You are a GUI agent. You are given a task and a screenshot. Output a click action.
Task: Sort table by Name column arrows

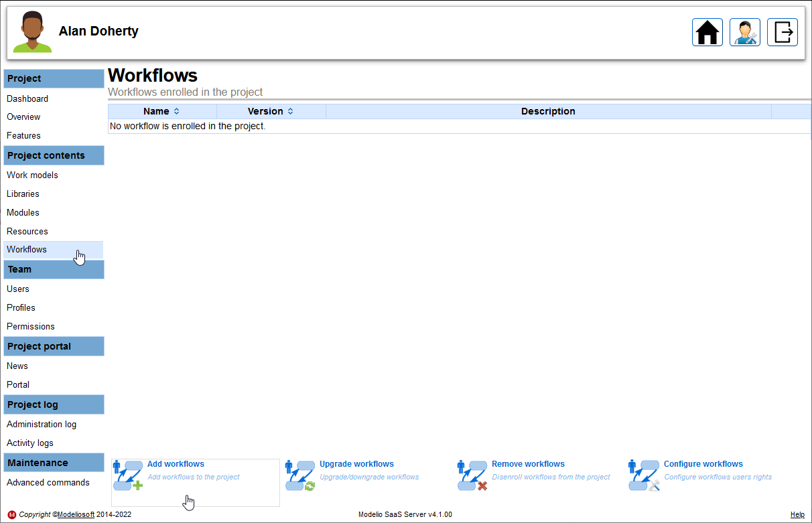176,111
